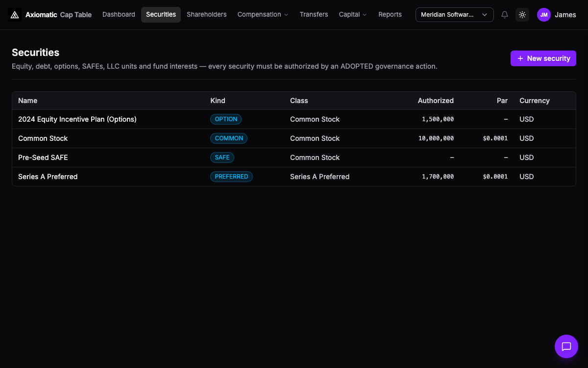Toggle the light/dark theme sun icon

(522, 15)
